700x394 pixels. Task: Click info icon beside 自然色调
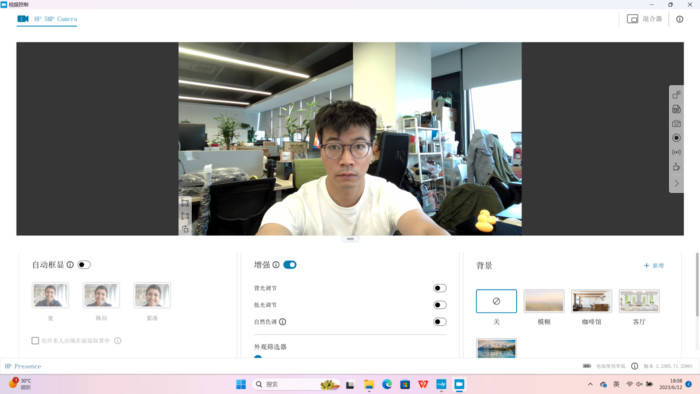pyautogui.click(x=283, y=322)
